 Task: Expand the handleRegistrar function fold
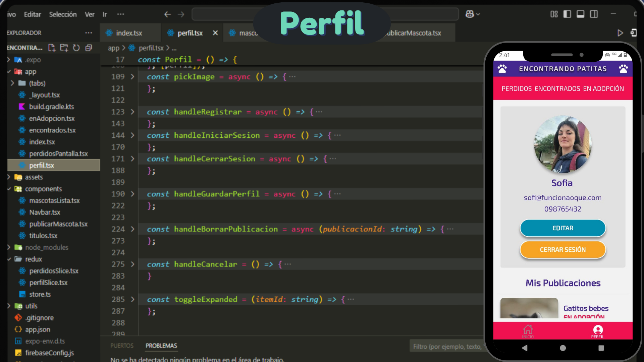132,112
